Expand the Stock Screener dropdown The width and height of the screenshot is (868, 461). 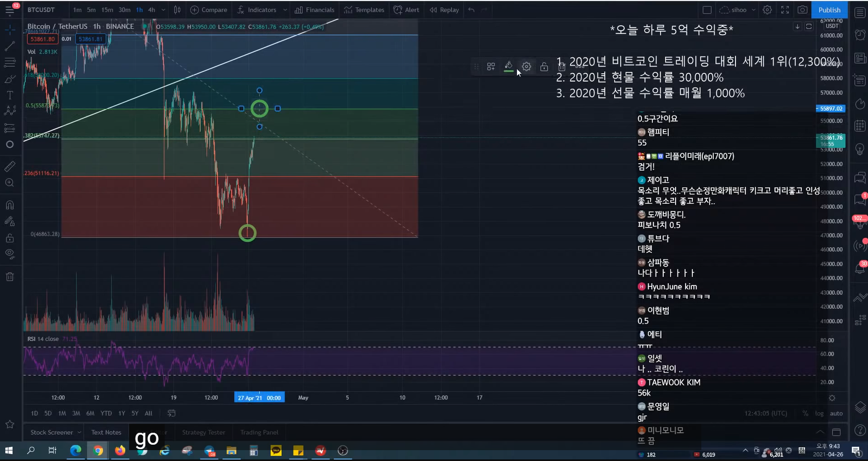click(79, 432)
